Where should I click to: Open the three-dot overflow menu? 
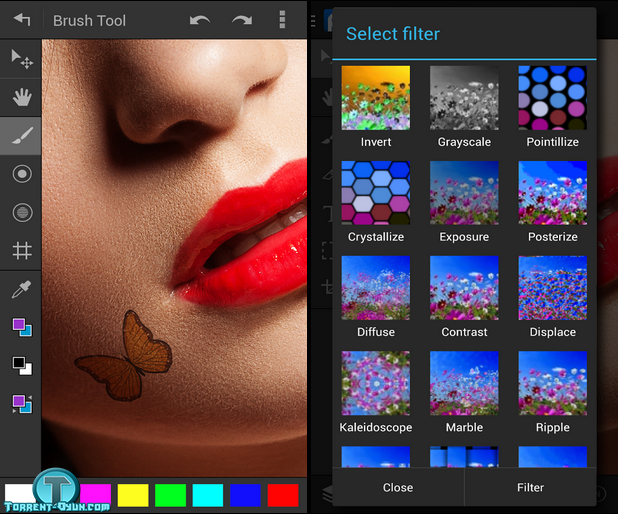click(283, 20)
